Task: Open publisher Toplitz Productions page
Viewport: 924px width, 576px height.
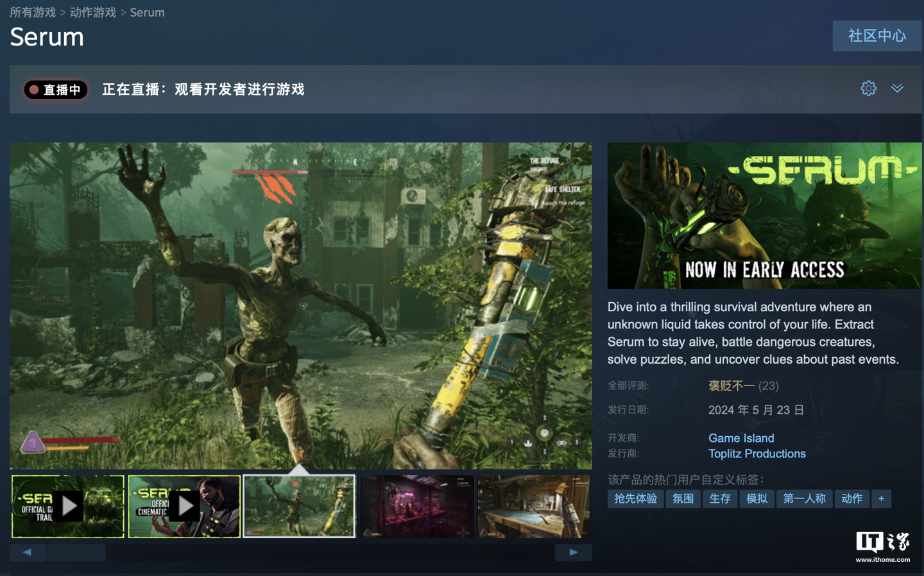Action: [757, 453]
